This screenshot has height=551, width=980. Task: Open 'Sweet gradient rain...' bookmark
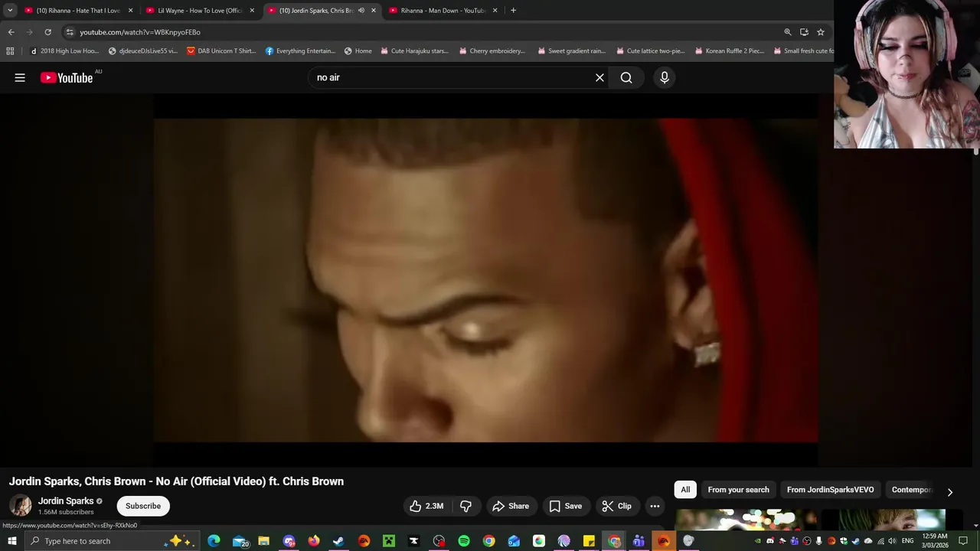(x=572, y=51)
